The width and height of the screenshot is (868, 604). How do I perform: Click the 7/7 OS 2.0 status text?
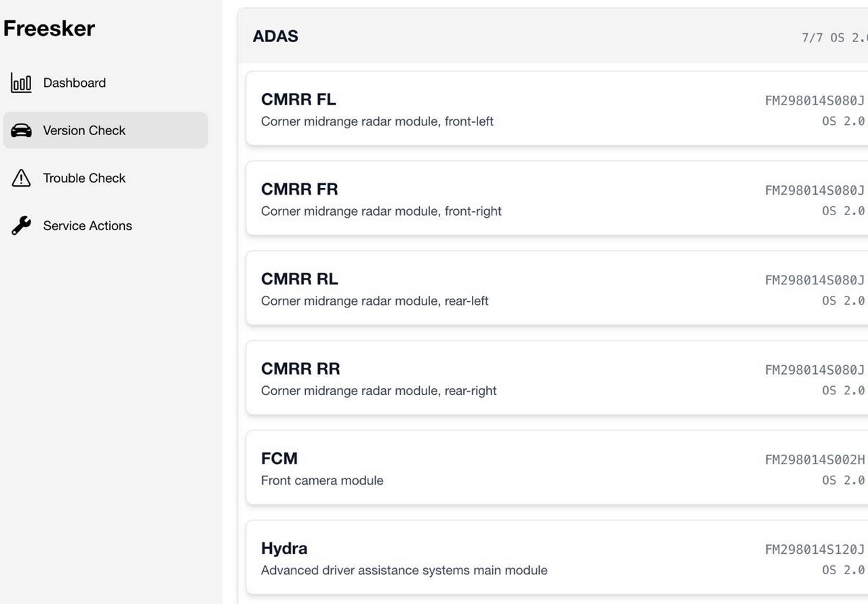(x=834, y=38)
